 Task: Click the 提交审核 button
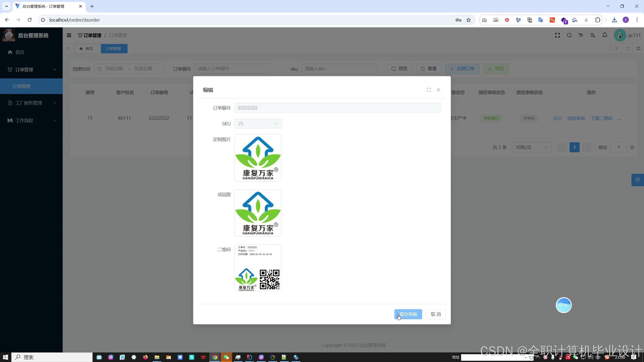(408, 314)
